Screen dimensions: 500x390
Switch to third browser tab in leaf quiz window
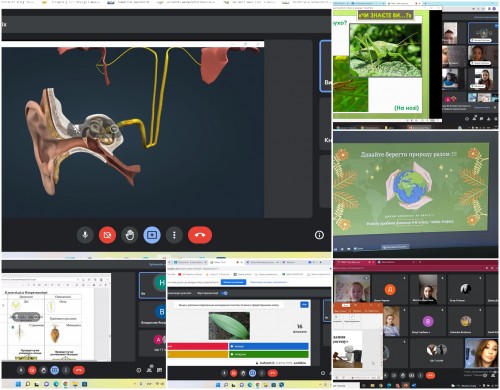(263, 262)
